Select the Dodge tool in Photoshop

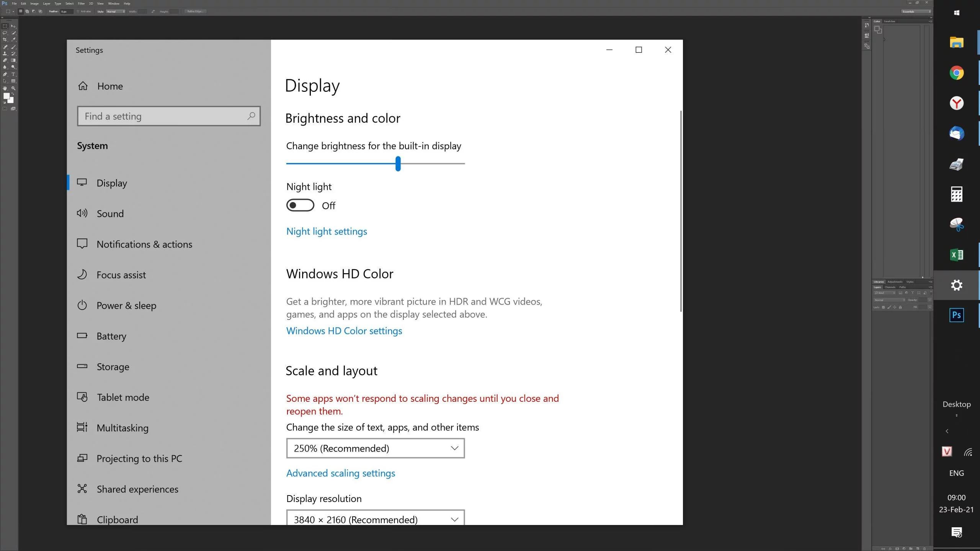click(13, 67)
